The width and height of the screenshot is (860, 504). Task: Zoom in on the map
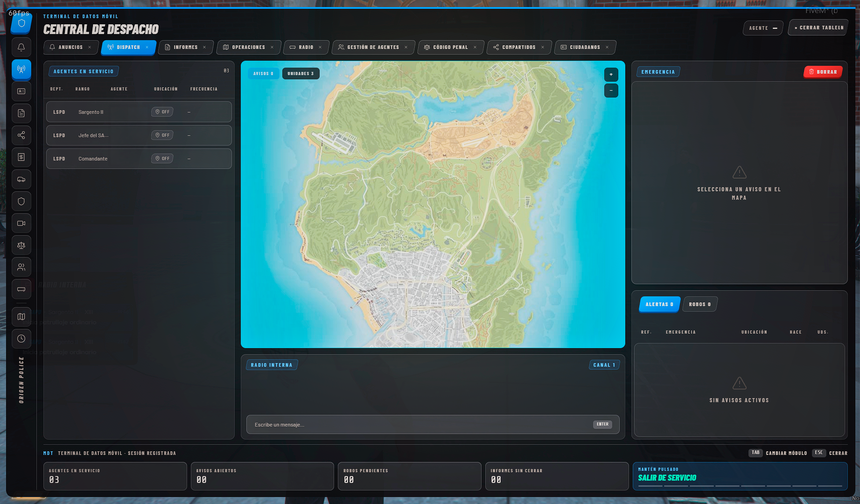tap(611, 75)
